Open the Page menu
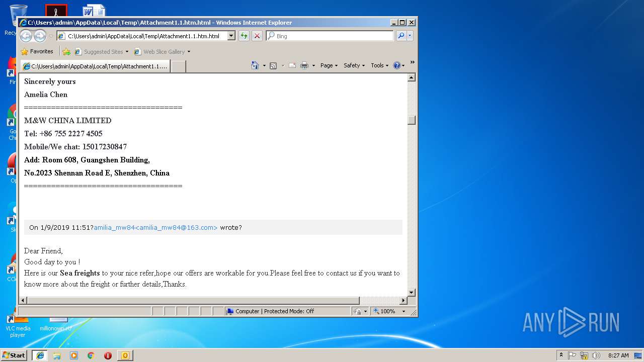 pyautogui.click(x=329, y=65)
